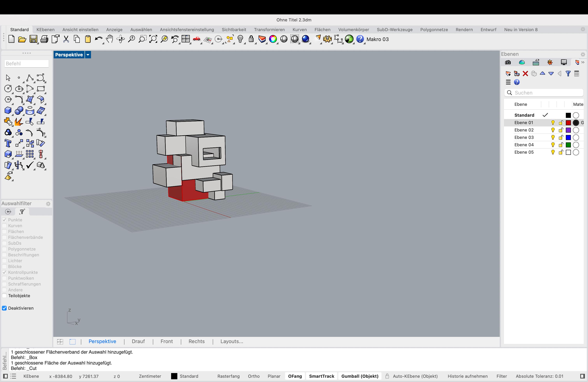Open the Perspektive viewport dropdown arrow
This screenshot has height=382, width=588.
(x=88, y=55)
